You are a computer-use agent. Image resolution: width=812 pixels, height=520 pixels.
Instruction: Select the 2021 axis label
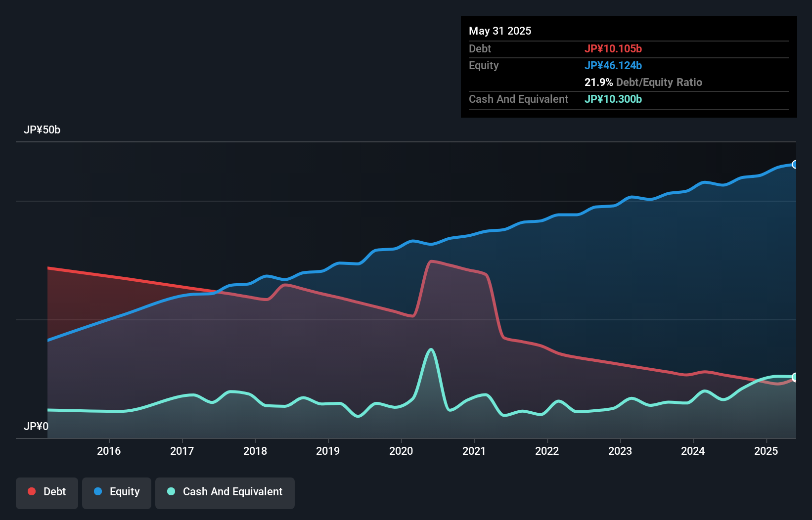[x=474, y=451]
